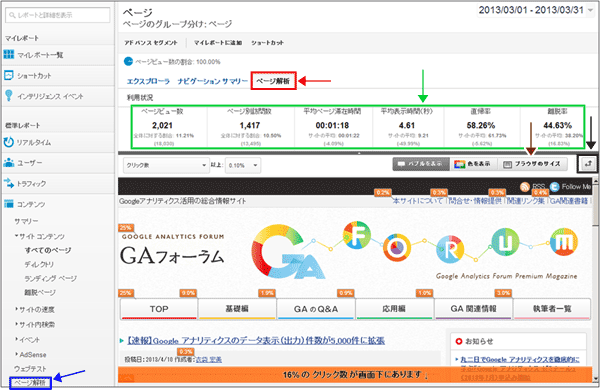The image size is (600, 390).
Task: Open the TOP site navigation tab
Action: pyautogui.click(x=159, y=309)
